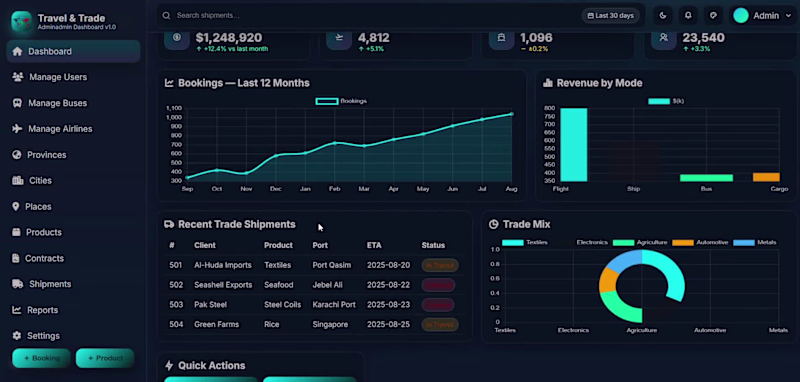Open the Last 30 days date range selector
Image resolution: width=800 pixels, height=382 pixels.
pos(611,15)
